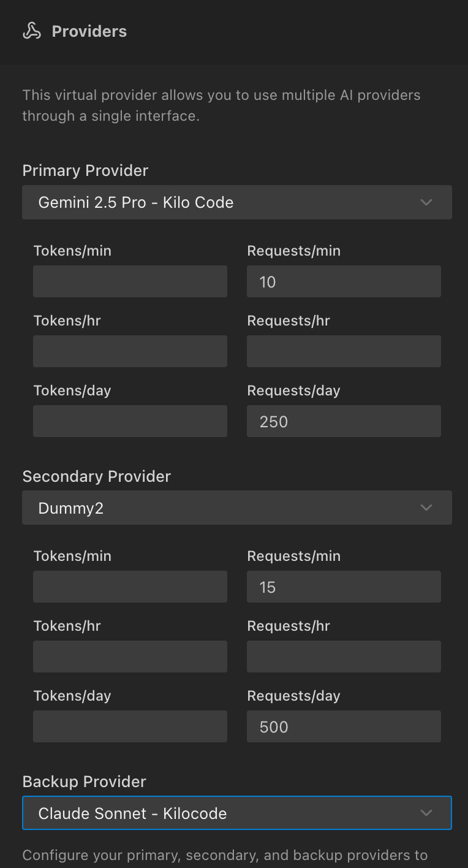Viewport: 468px width, 868px height.
Task: Focus Secondary Provider Tokens/day input
Action: (x=130, y=726)
